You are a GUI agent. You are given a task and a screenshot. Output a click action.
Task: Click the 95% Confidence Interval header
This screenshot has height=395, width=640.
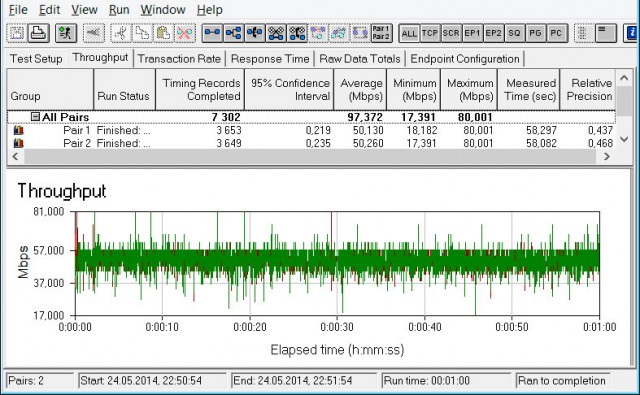pyautogui.click(x=289, y=89)
